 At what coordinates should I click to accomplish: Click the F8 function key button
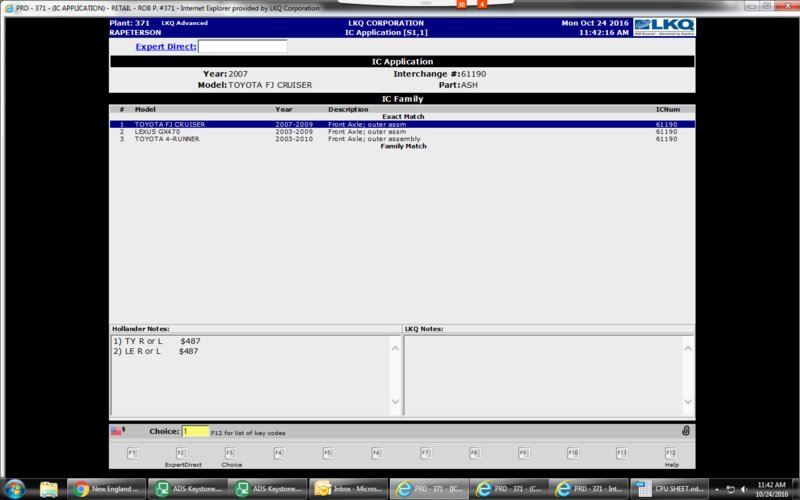[475, 453]
